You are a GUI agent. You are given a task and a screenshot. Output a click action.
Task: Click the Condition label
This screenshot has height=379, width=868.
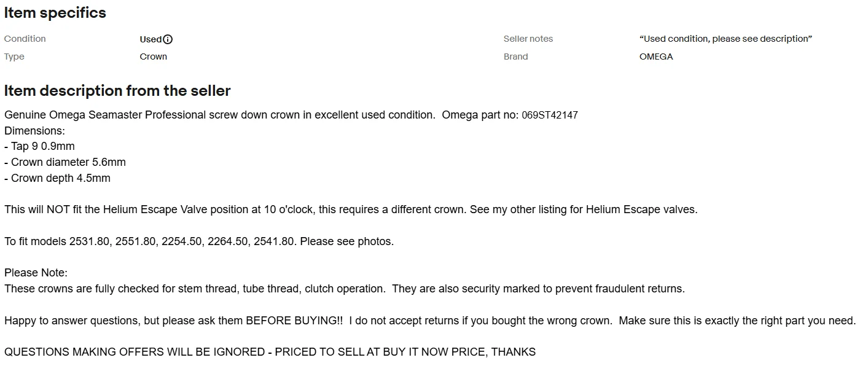coord(25,39)
